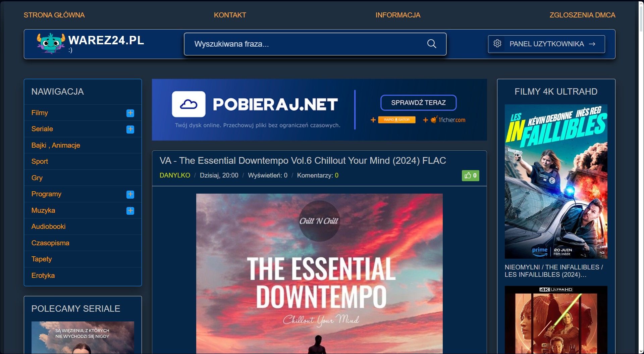
Task: Click the FILMY 4K ULTRAHD heading
Action: [x=556, y=92]
